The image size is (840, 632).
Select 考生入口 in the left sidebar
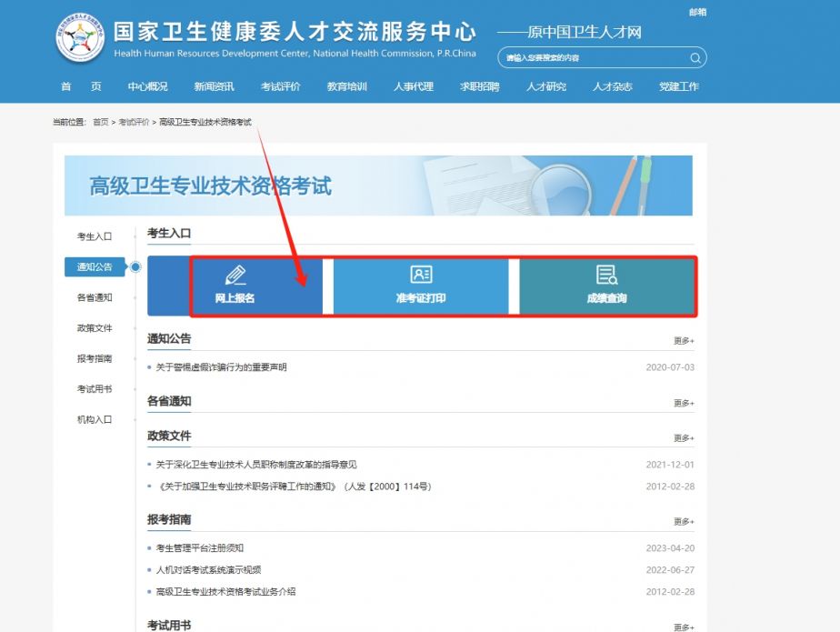click(95, 236)
